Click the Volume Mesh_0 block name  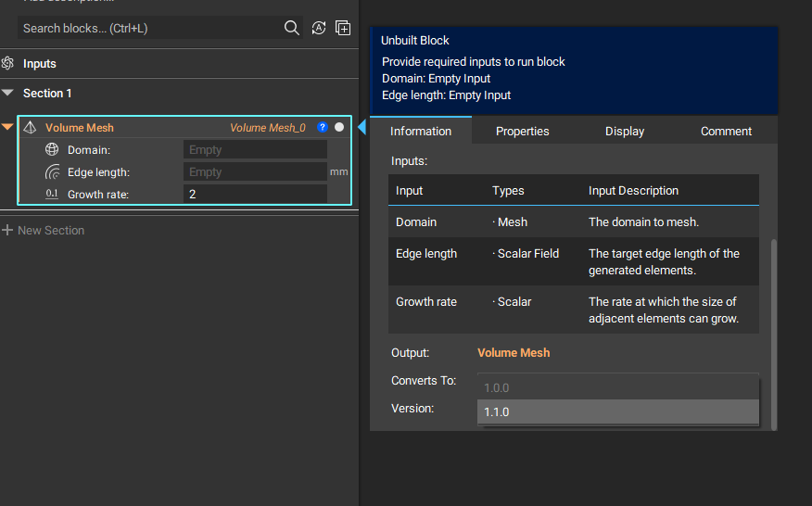pyautogui.click(x=268, y=128)
